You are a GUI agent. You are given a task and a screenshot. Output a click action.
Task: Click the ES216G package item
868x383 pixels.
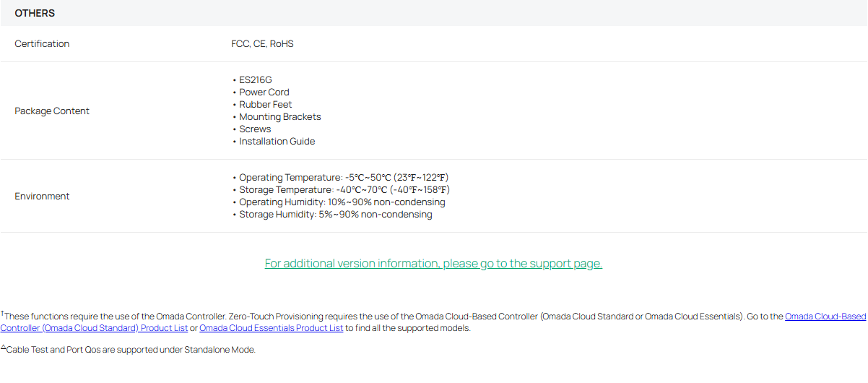pos(256,80)
